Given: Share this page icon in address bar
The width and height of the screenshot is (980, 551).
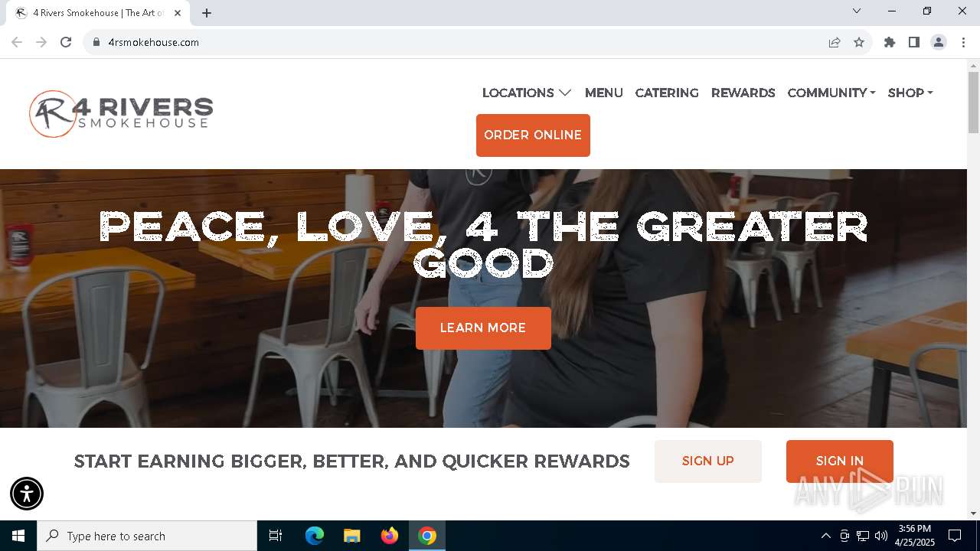Looking at the screenshot, I should pyautogui.click(x=835, y=42).
